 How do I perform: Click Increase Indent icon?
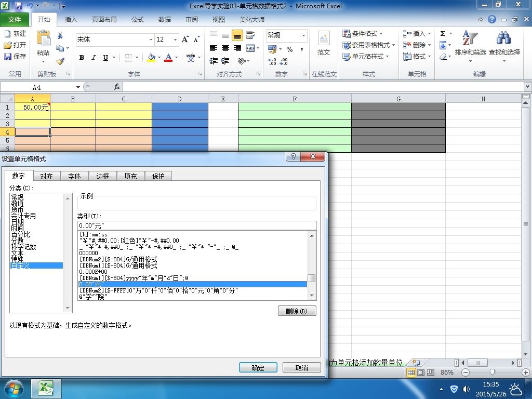[x=225, y=61]
